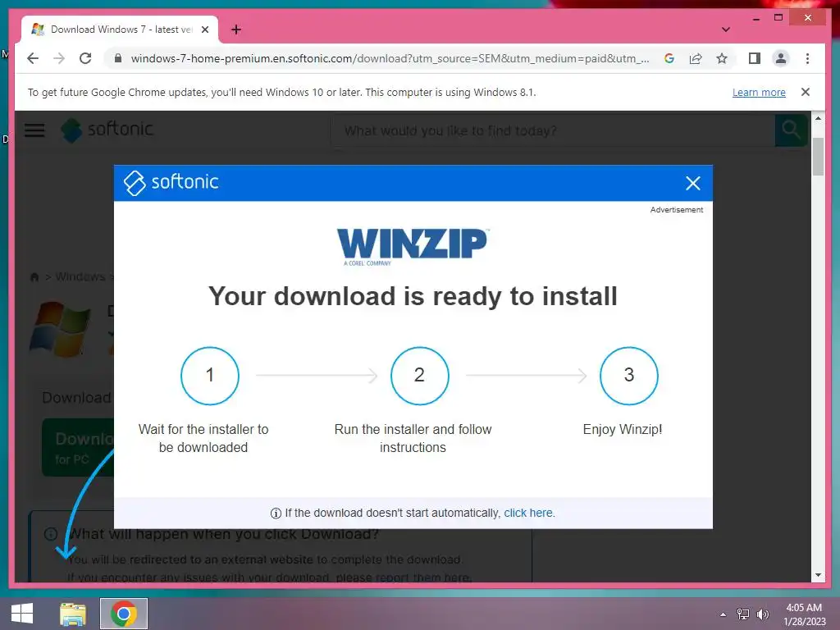Screen dimensions: 840x630
Task: Open the volume tray icon
Action: pos(762,614)
